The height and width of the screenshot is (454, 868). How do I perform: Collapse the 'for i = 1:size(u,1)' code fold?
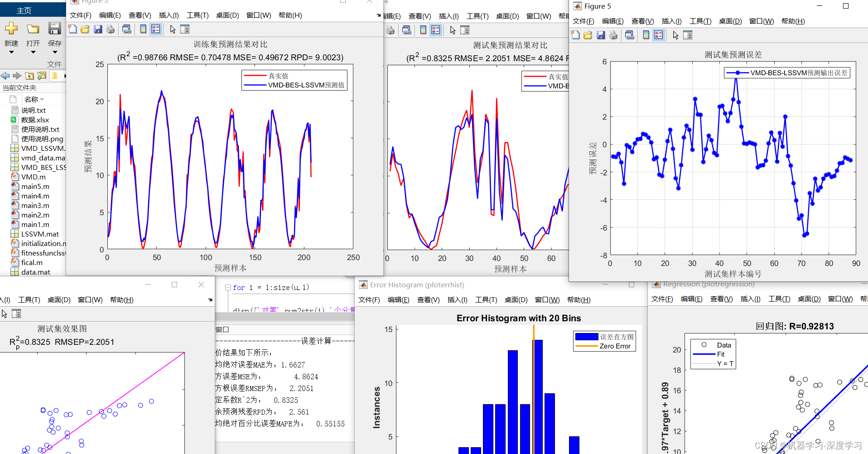[228, 288]
